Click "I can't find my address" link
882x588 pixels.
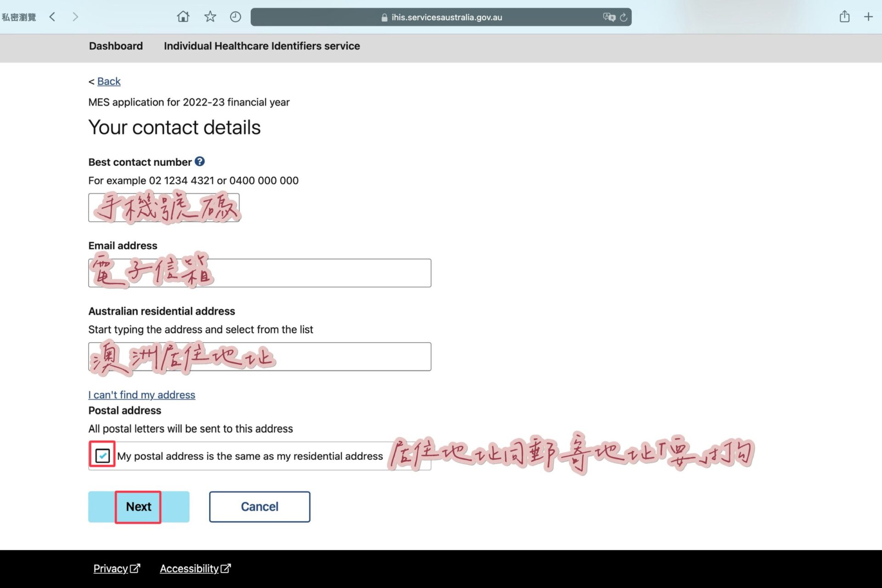[141, 395]
